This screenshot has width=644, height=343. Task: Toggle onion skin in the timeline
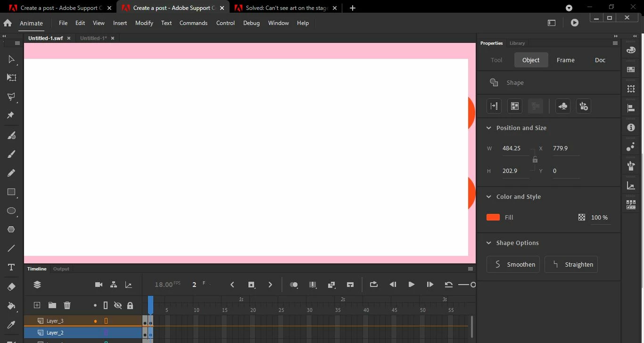[x=294, y=285]
